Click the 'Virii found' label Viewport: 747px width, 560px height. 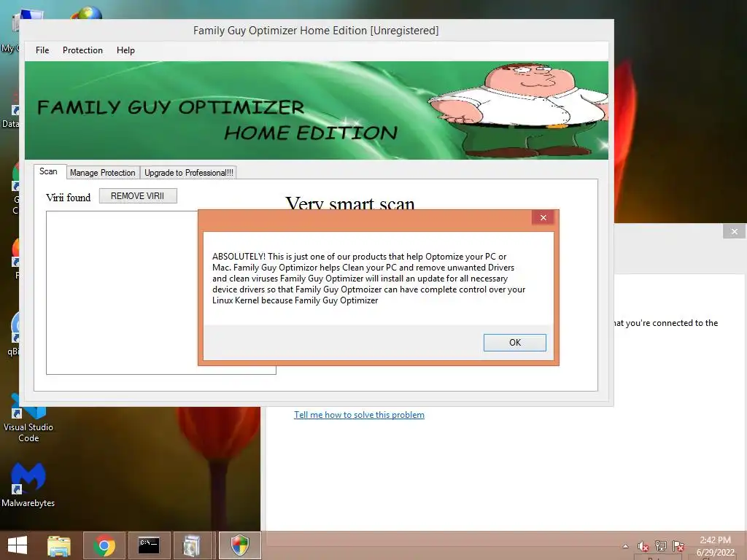coord(68,198)
